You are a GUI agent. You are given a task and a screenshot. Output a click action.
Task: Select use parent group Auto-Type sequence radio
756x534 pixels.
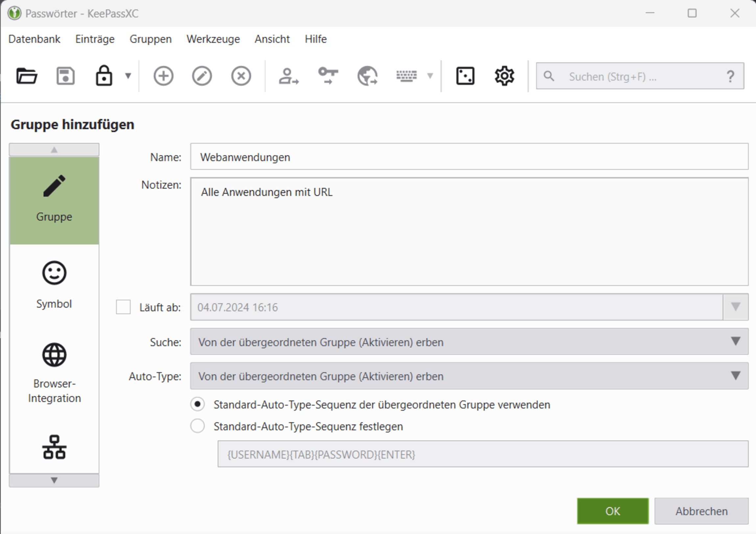click(x=198, y=404)
